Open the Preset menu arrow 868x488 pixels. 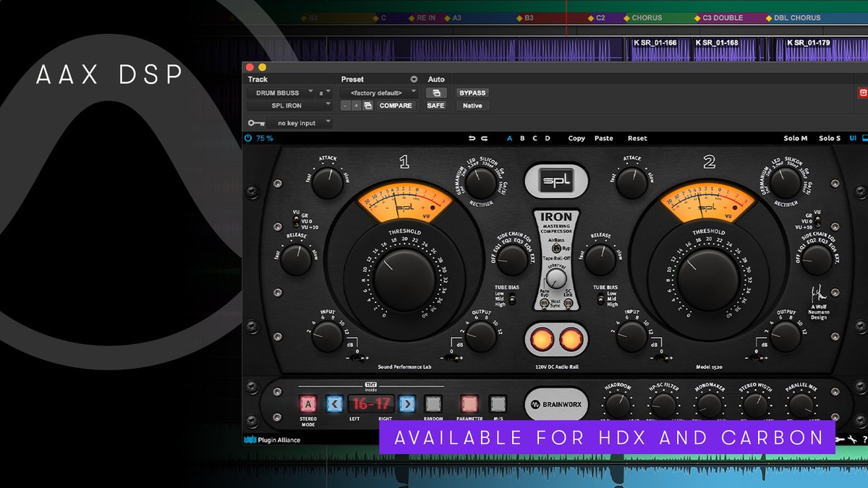pos(414,80)
